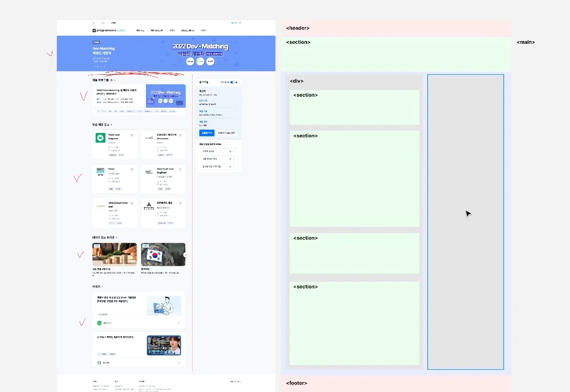Select the third <section> block inside <div>
Screen dimensions: 570x392
click(354, 253)
